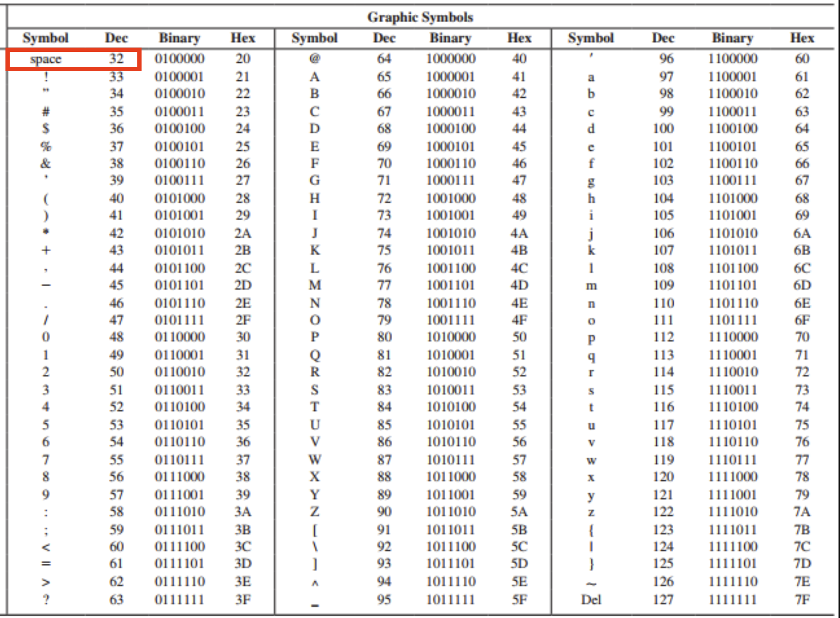Click the middle Dec column header
The width and height of the screenshot is (840, 618).
click(384, 38)
